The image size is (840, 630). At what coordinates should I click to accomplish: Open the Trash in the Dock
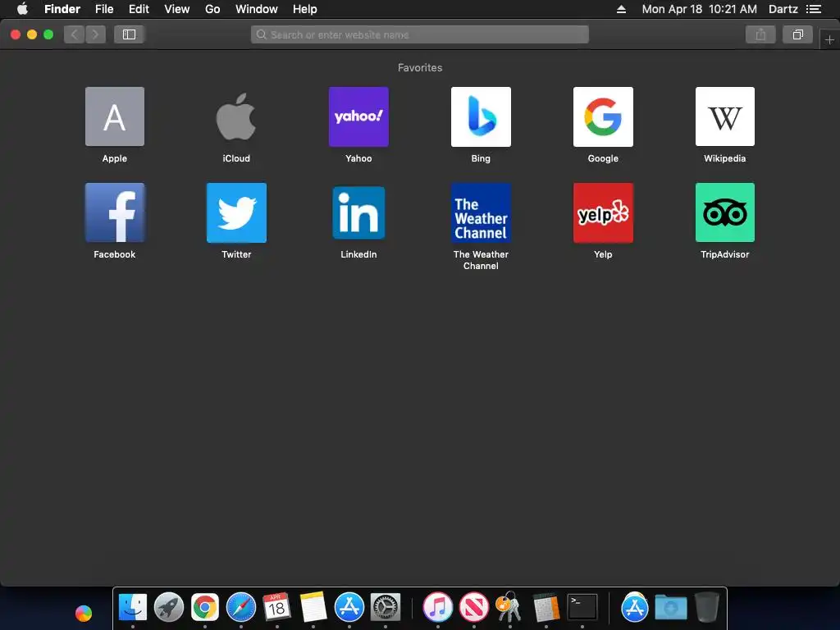click(706, 608)
